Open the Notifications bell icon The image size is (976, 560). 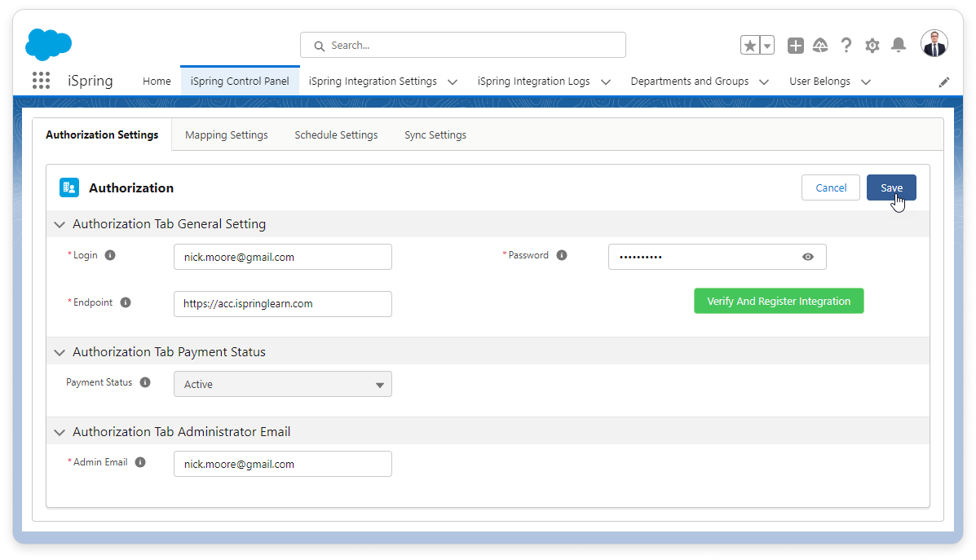pyautogui.click(x=899, y=46)
